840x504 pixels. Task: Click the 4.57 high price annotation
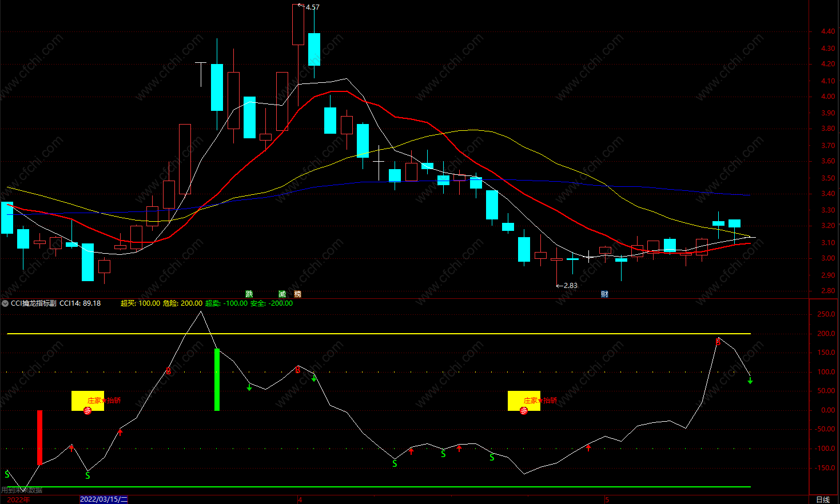312,7
